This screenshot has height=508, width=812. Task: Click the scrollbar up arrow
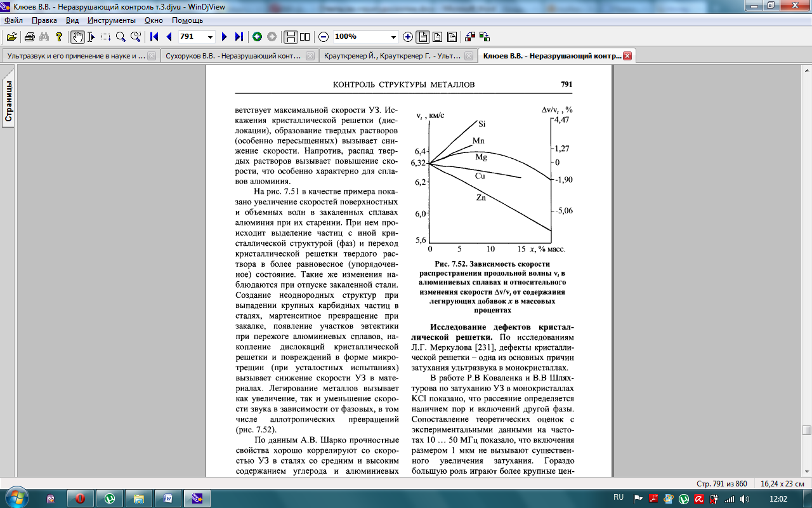coord(806,69)
